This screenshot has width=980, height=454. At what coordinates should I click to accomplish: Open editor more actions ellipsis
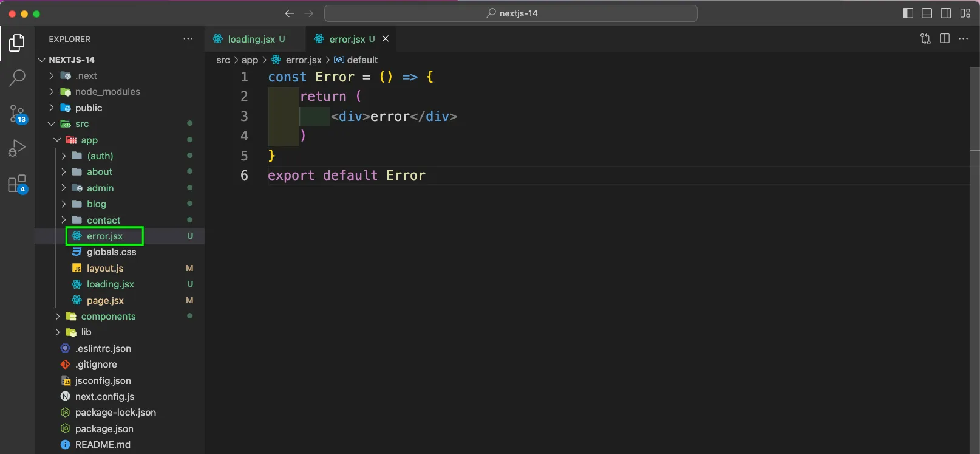click(x=964, y=39)
